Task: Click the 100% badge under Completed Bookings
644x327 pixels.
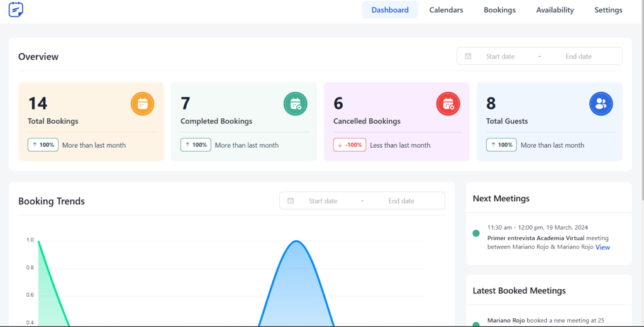Action: coord(196,145)
